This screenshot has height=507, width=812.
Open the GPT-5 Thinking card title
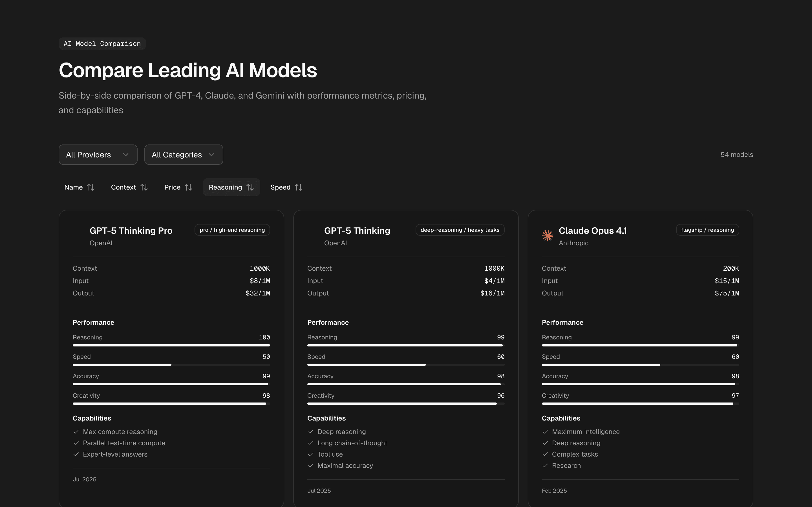click(357, 231)
